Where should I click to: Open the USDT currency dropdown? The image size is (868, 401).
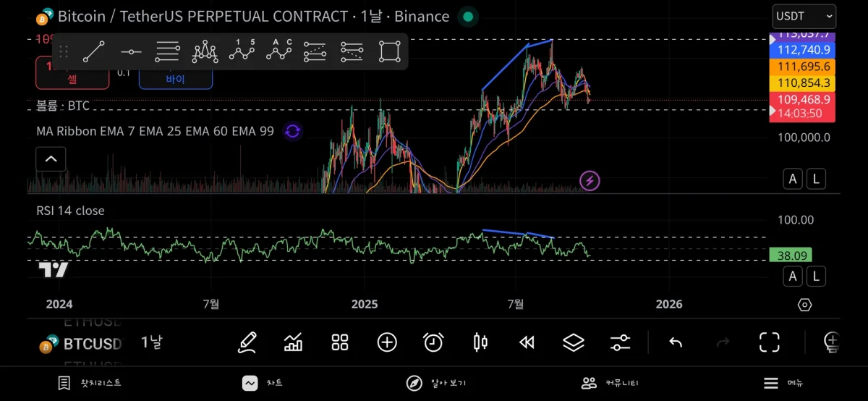point(804,16)
